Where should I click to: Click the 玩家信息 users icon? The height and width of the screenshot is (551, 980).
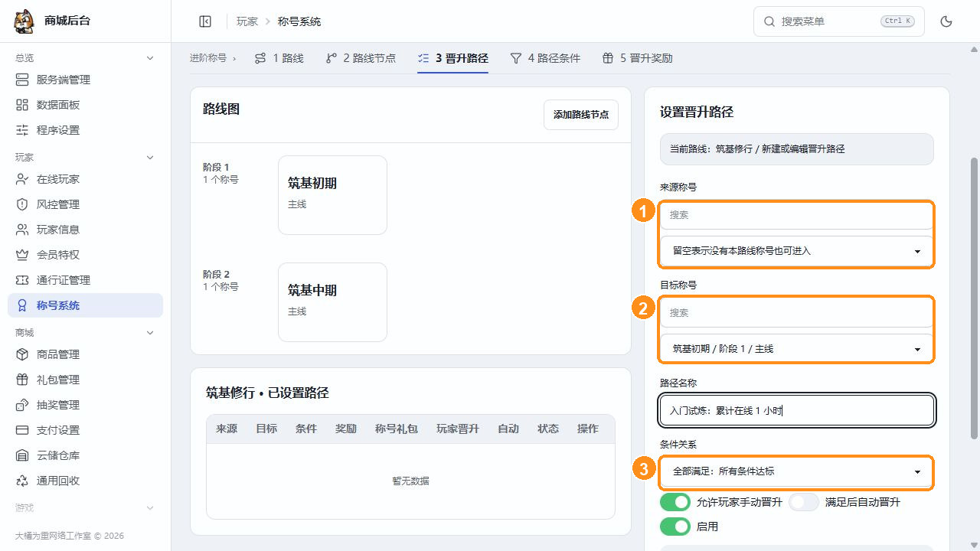pyautogui.click(x=22, y=230)
